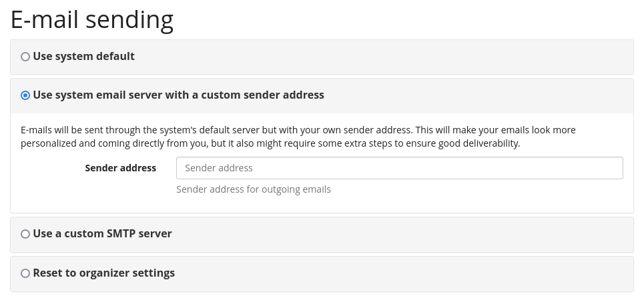Choose the "Use a custom SMTP server" radio
Image resolution: width=644 pixels, height=300 pixels.
25,234
